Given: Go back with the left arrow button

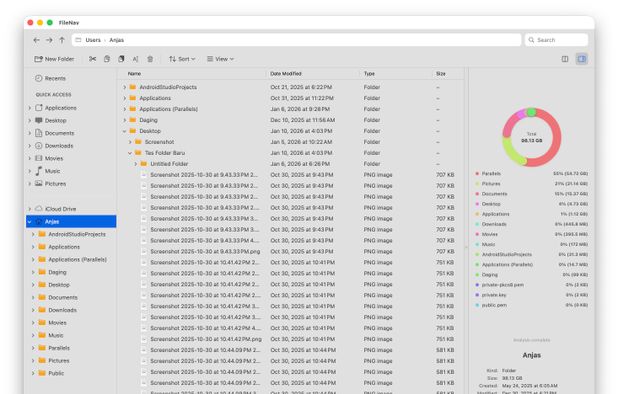Looking at the screenshot, I should click(36, 40).
